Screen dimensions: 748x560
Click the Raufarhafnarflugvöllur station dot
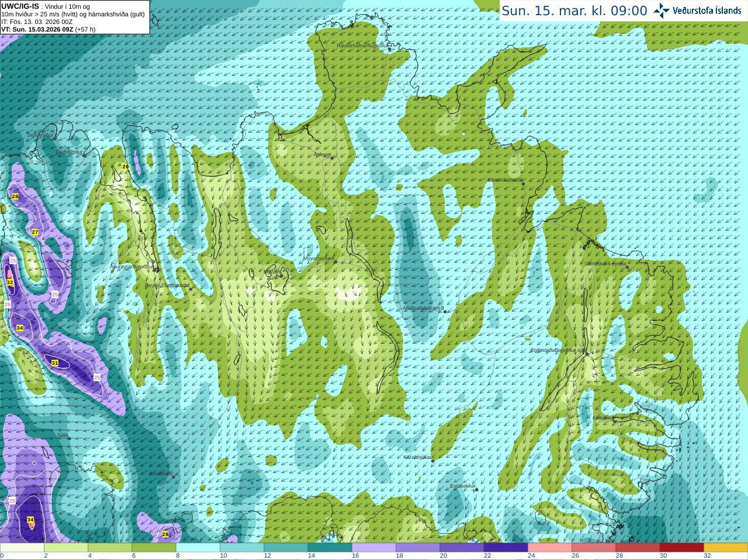click(390, 49)
